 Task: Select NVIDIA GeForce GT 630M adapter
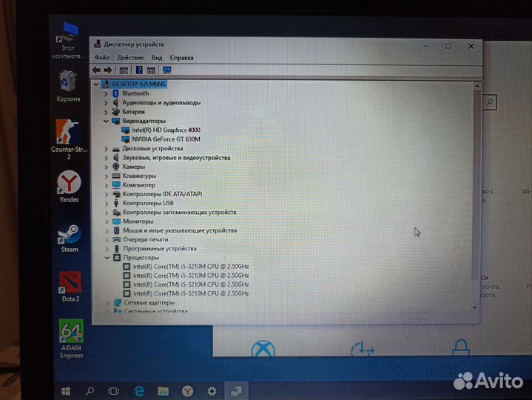(x=166, y=139)
